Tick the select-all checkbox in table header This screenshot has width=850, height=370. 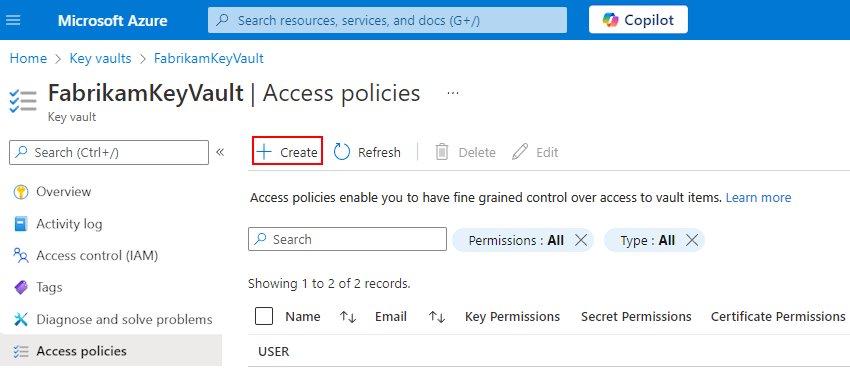(x=264, y=316)
